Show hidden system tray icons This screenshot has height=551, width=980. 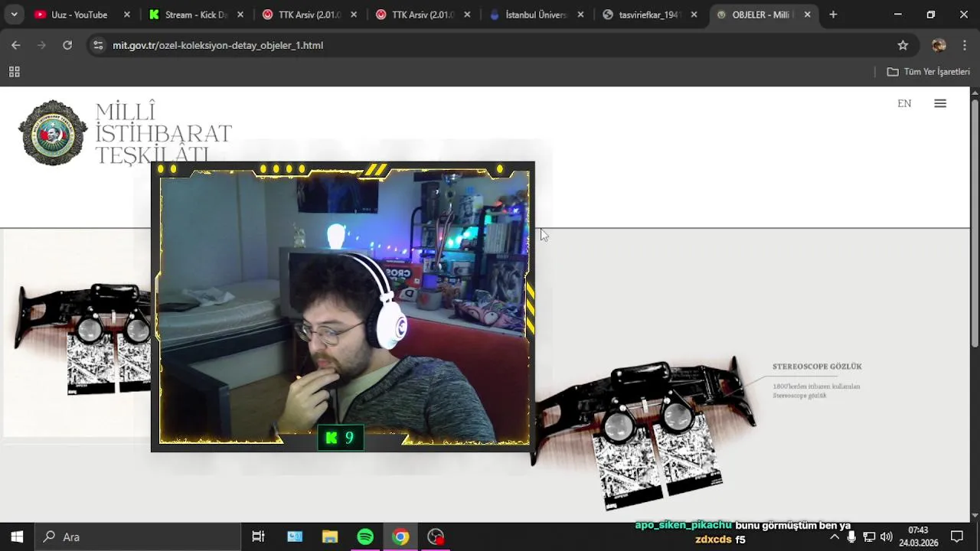click(835, 536)
